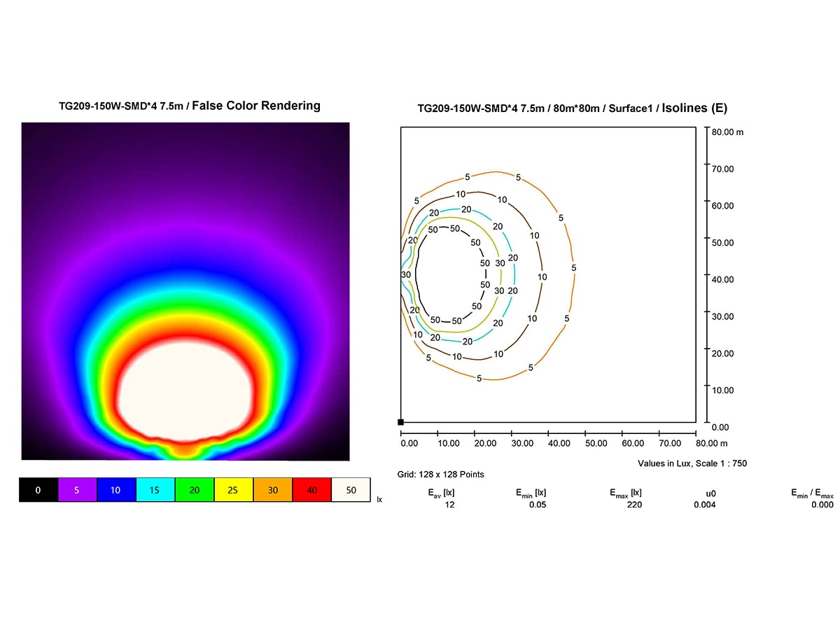This screenshot has width=840, height=630.
Task: Click the purple 5 lx legend block
Action: coord(76,490)
